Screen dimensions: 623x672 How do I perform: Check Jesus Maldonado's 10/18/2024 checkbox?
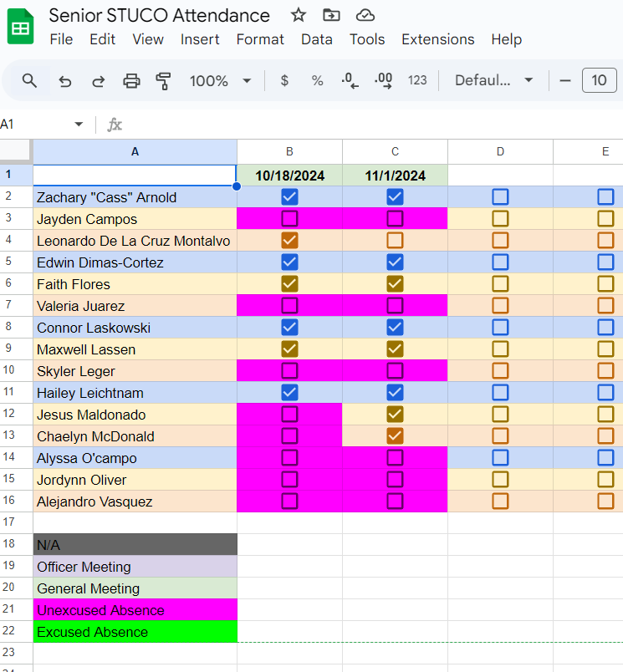pyautogui.click(x=289, y=415)
